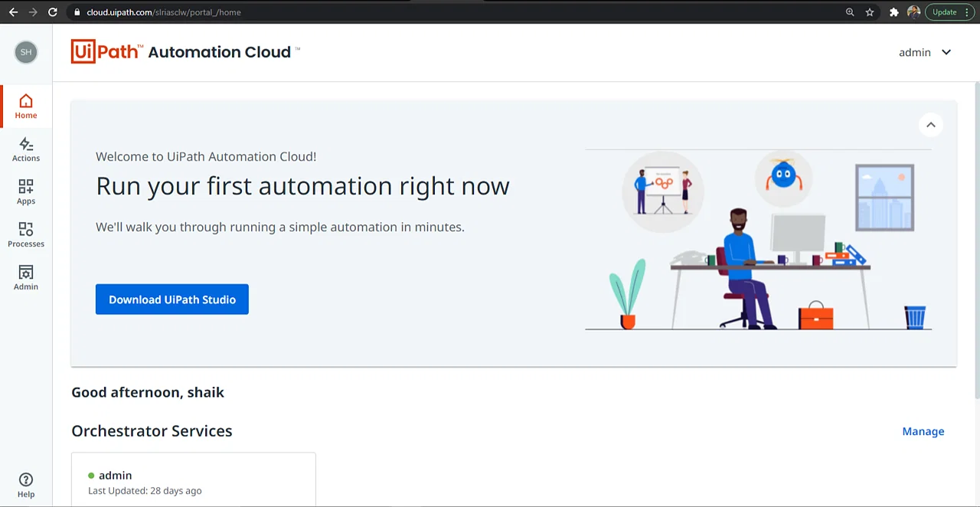980x507 pixels.
Task: Click the bookmark star in address bar
Action: [869, 11]
